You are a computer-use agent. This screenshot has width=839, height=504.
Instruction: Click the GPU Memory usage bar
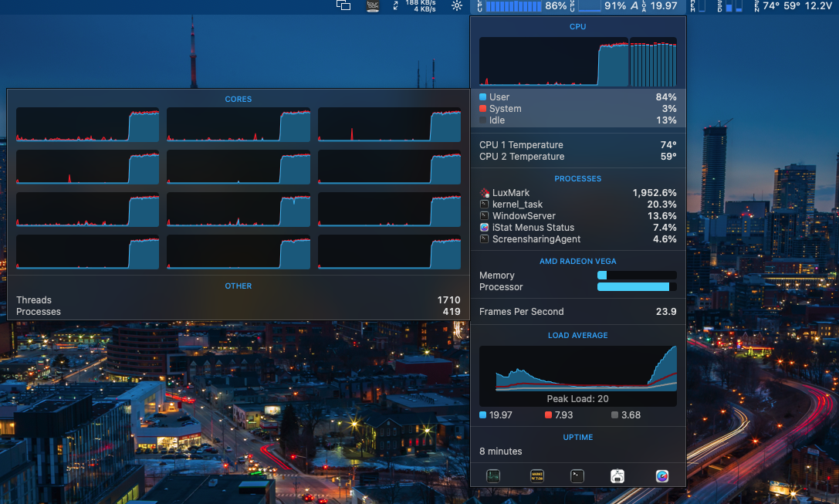pyautogui.click(x=637, y=275)
